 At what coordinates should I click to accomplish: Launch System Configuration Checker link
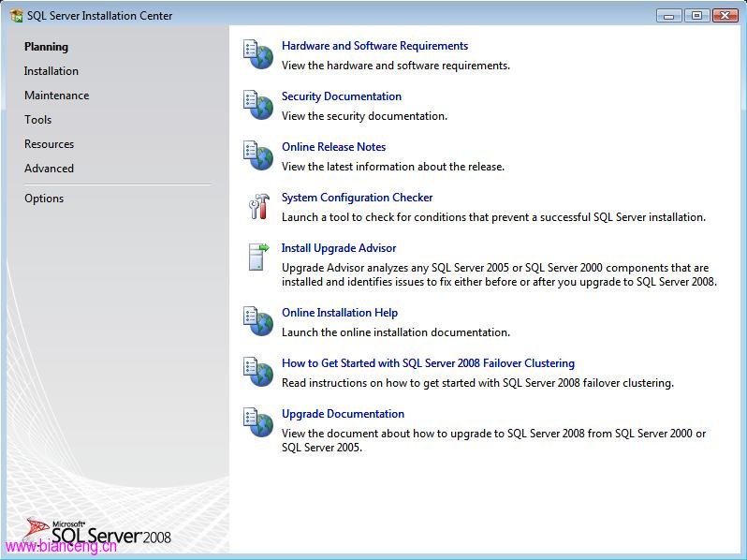tap(357, 198)
